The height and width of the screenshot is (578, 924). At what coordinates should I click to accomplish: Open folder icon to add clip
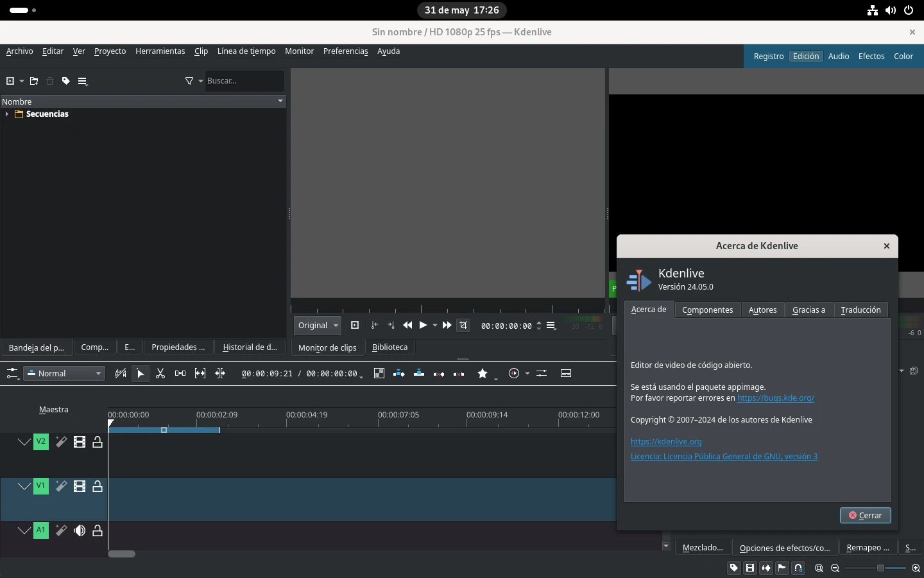34,81
